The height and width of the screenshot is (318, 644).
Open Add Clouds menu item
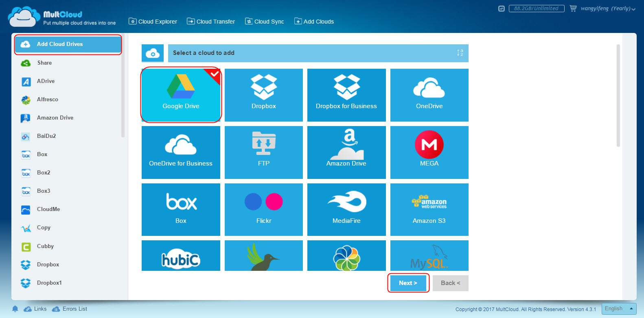[x=314, y=22]
